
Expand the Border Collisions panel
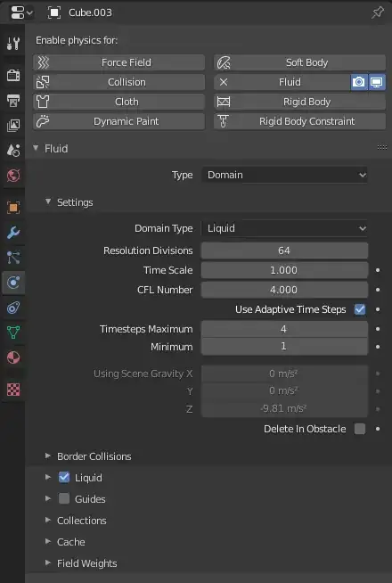tap(48, 456)
